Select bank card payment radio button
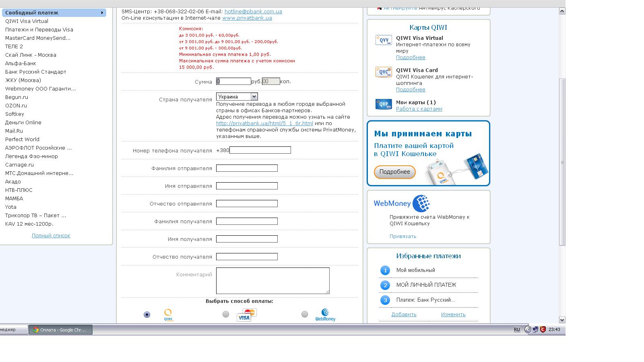The image size is (644, 362). click(x=226, y=314)
